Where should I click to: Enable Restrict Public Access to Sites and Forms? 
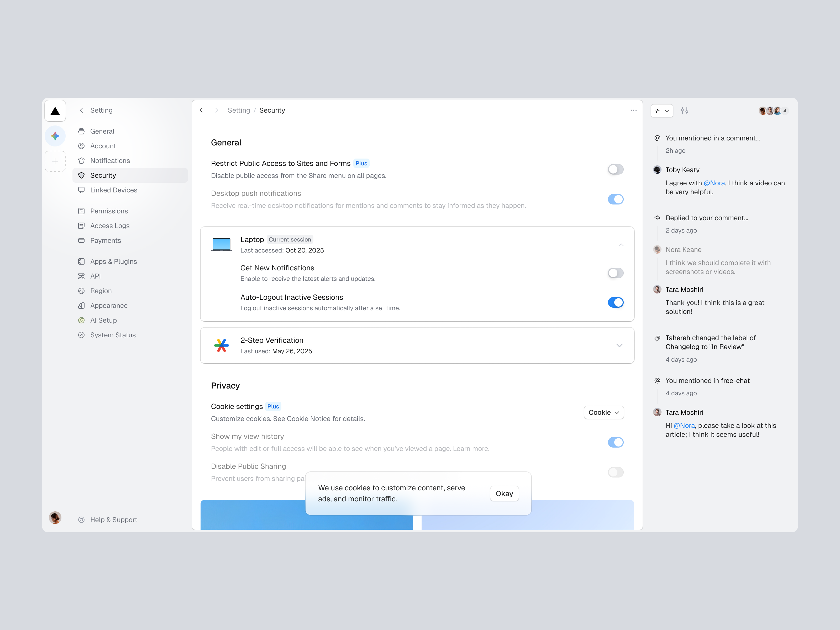[616, 169]
